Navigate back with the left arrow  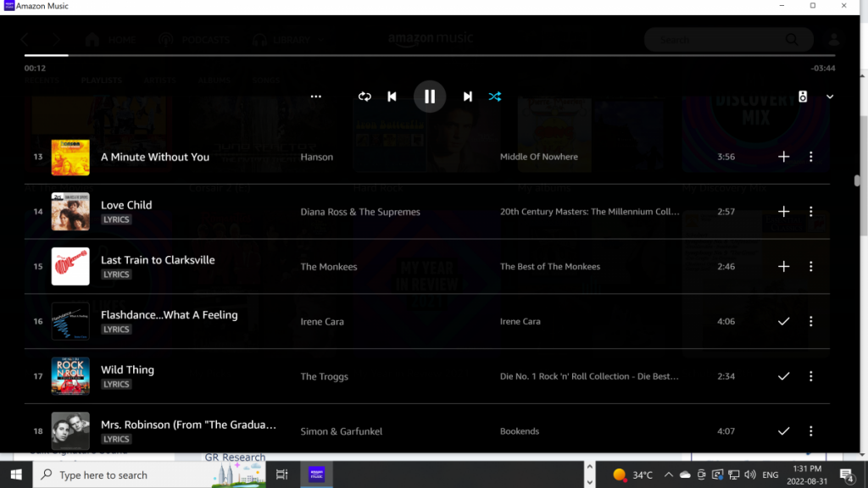pyautogui.click(x=25, y=40)
